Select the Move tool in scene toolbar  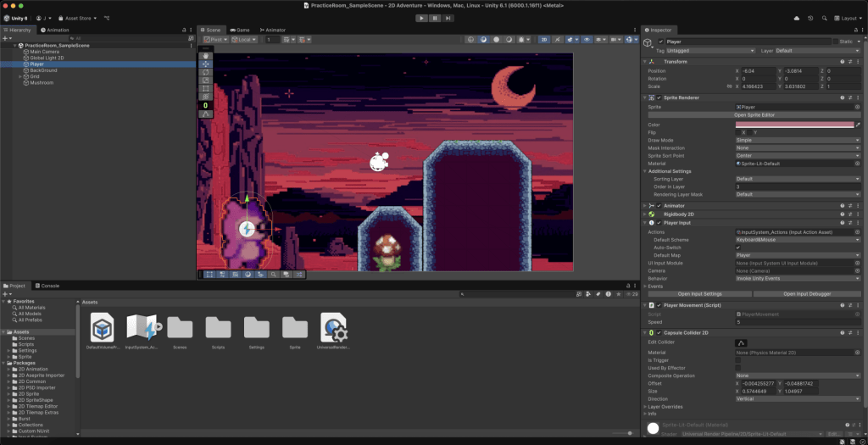click(205, 64)
